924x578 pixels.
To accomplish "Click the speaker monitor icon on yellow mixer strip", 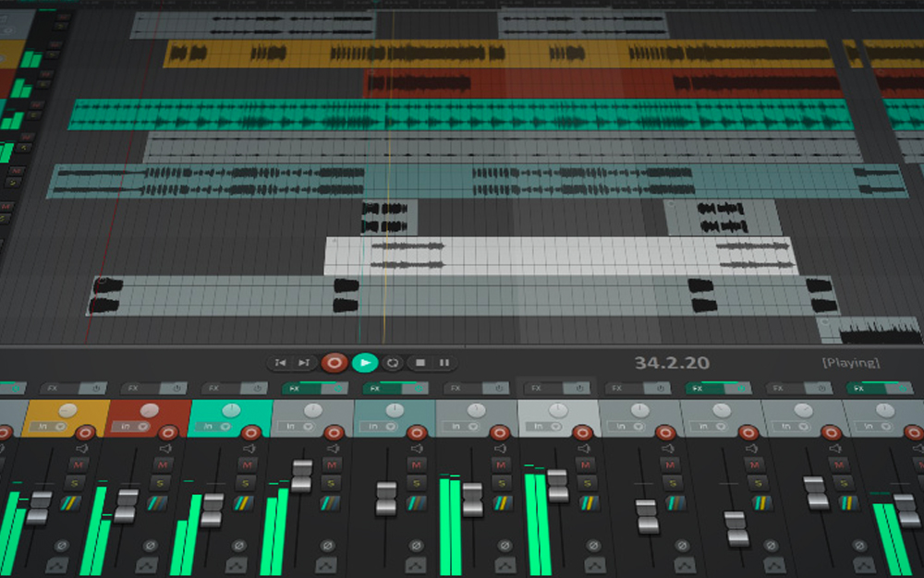I will tap(81, 449).
